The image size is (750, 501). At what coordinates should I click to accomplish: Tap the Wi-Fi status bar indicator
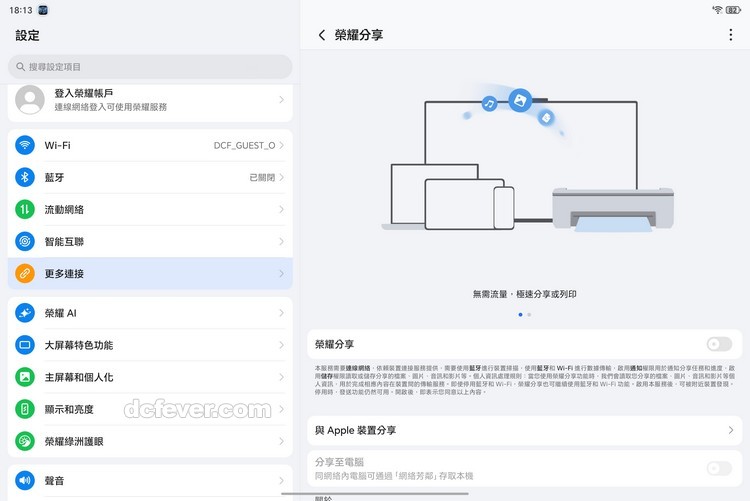coord(717,10)
